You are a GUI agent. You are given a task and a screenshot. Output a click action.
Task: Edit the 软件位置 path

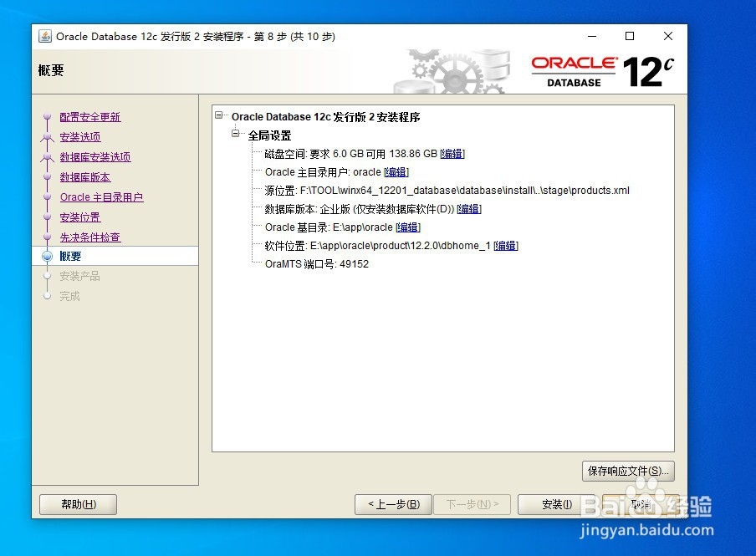point(505,245)
